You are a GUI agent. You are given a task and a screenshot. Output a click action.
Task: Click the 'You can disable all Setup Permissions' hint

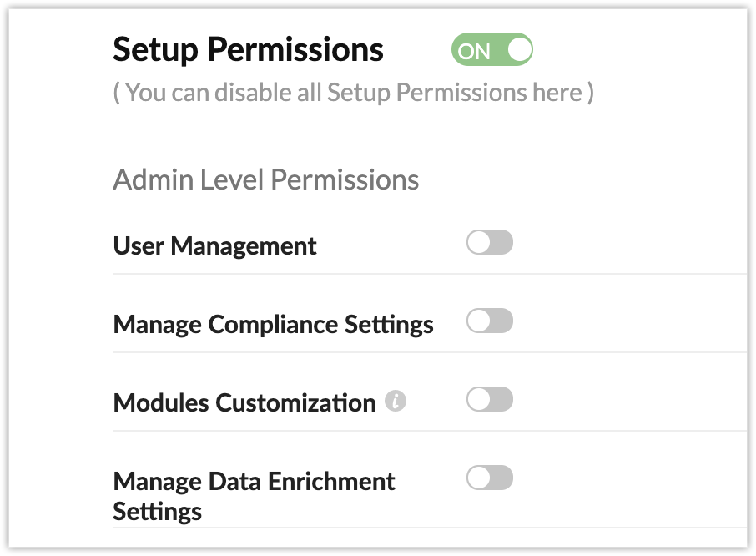pyautogui.click(x=353, y=93)
